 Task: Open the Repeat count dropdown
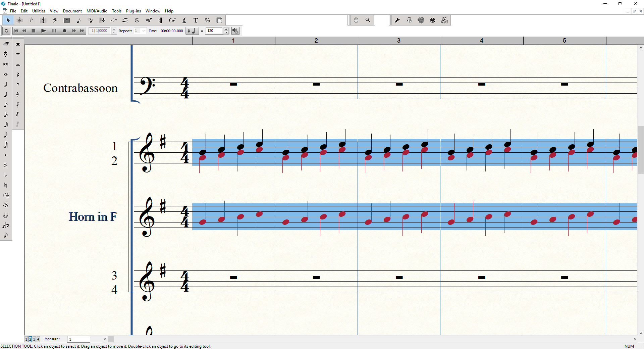(x=144, y=31)
